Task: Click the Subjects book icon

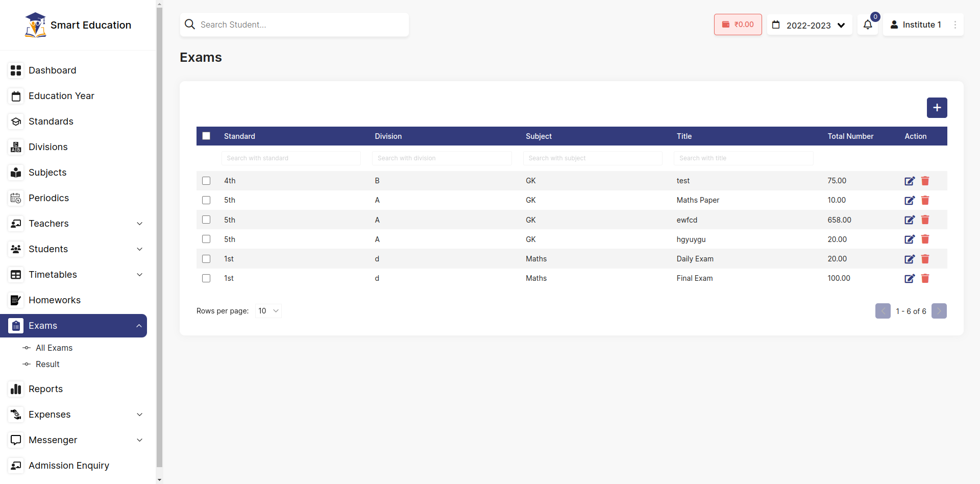Action: pyautogui.click(x=16, y=173)
